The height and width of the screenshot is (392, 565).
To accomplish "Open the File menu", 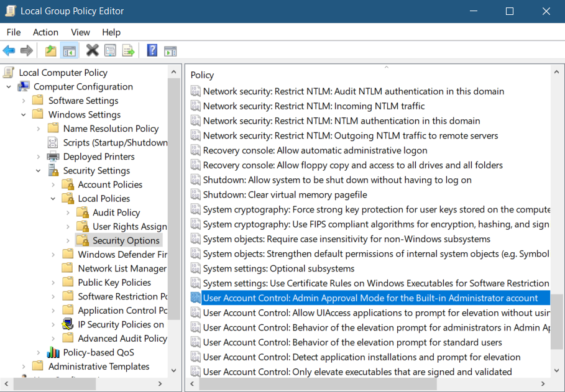I will [x=13, y=32].
